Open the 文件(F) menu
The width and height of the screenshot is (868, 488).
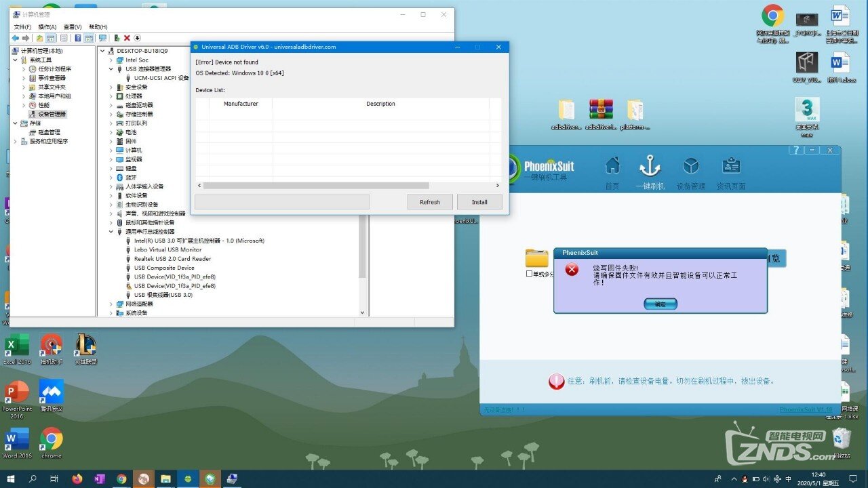tap(23, 27)
